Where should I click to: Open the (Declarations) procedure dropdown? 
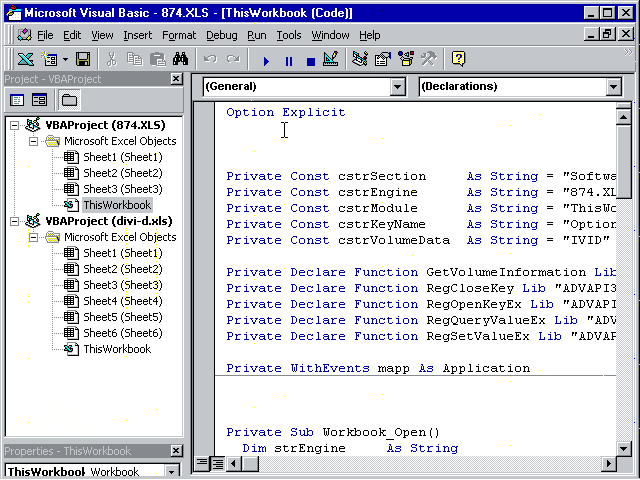tap(613, 87)
